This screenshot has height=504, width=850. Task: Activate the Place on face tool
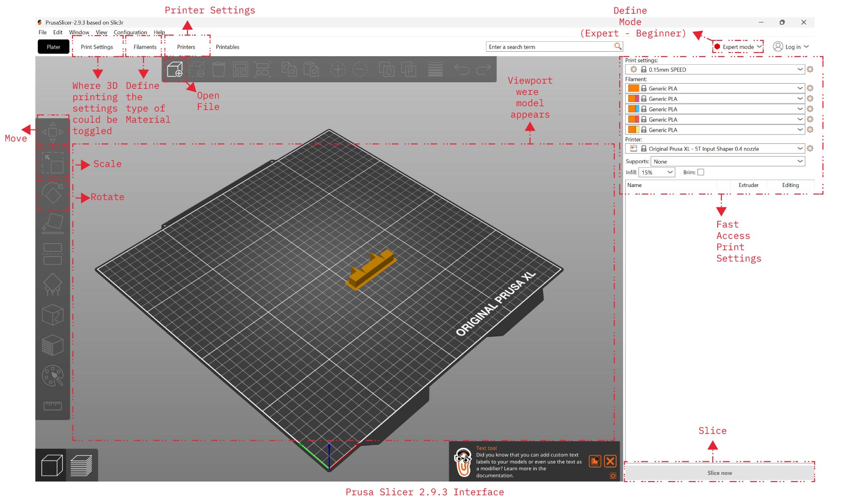pos(53,223)
